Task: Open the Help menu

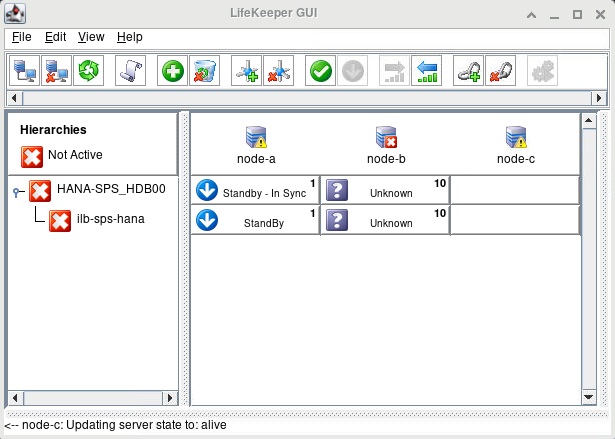Action: pos(129,37)
